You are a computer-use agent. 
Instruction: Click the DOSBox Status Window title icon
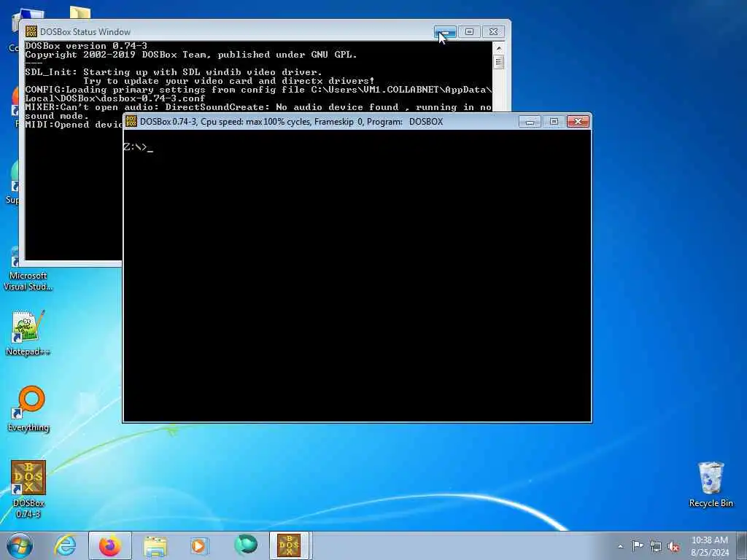31,32
